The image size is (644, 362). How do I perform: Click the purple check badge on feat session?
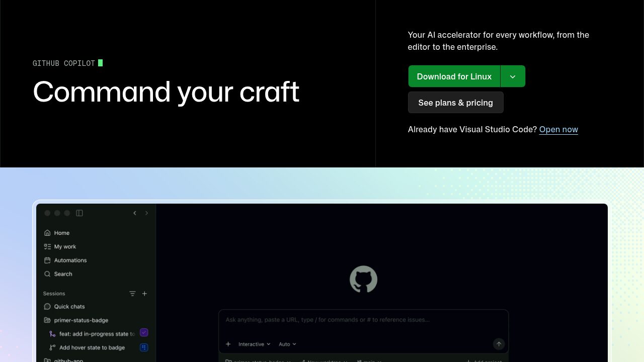tap(144, 333)
